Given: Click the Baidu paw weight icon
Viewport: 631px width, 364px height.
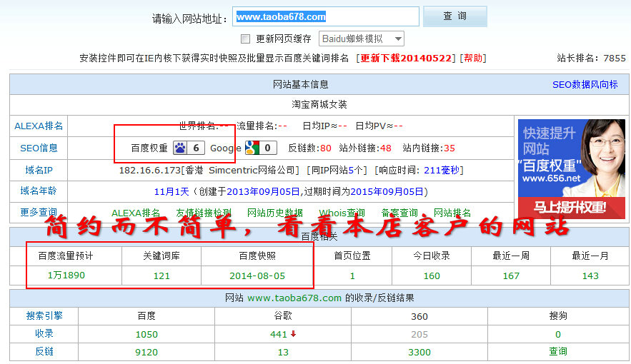Looking at the screenshot, I should 180,148.
